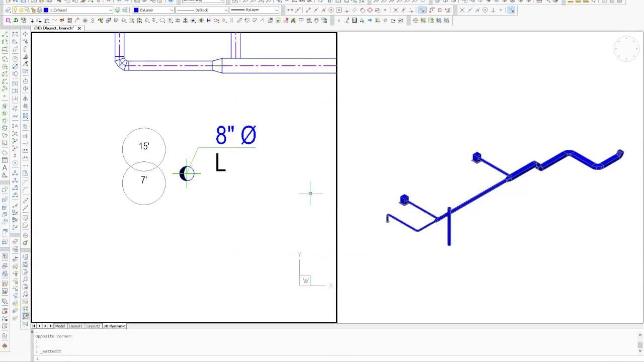Click the navigation compass ring in the 3D viewport
Image resolution: width=644 pixels, height=362 pixels.
coord(626,49)
